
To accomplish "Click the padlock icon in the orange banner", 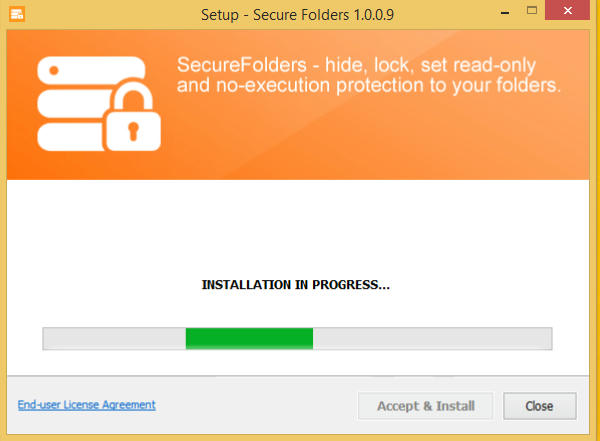I will [132, 114].
